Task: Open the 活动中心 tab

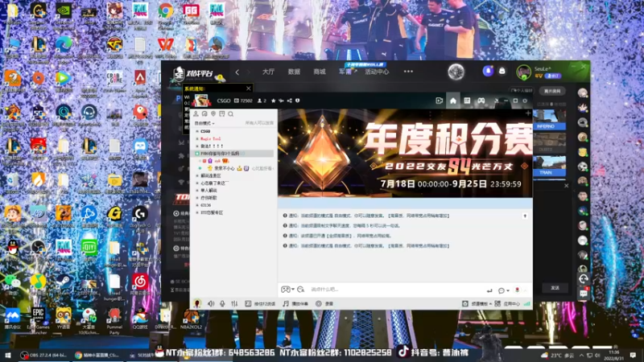Action: (x=377, y=72)
